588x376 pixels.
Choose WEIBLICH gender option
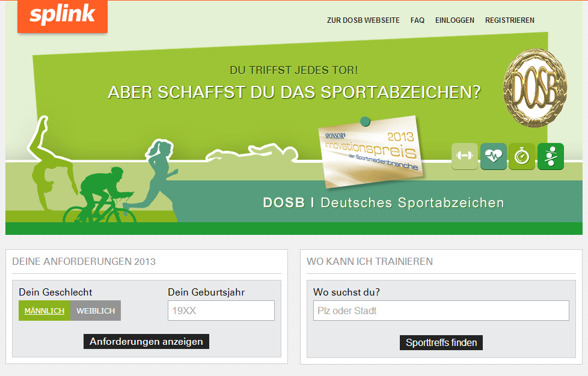pos(96,311)
